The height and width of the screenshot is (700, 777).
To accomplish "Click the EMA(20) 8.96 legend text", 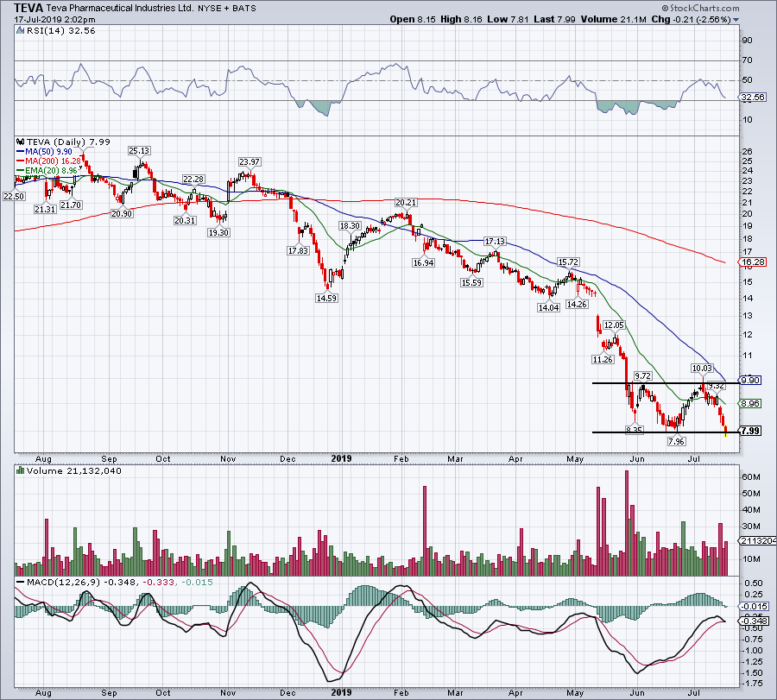I will (x=51, y=170).
